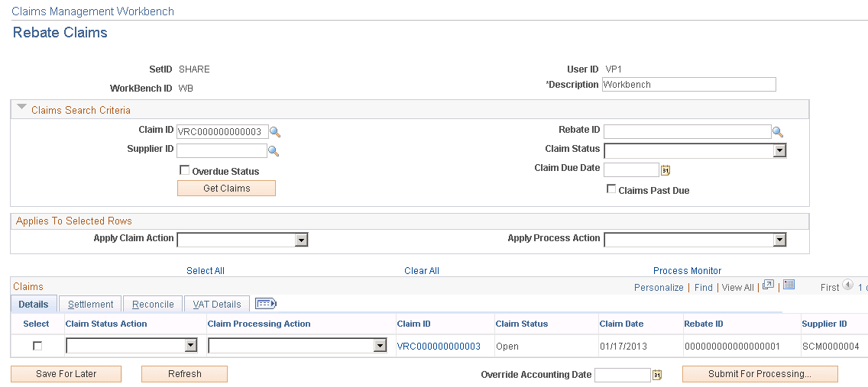Download grid to spreadsheet icon
868x387 pixels.
pyautogui.click(x=789, y=285)
